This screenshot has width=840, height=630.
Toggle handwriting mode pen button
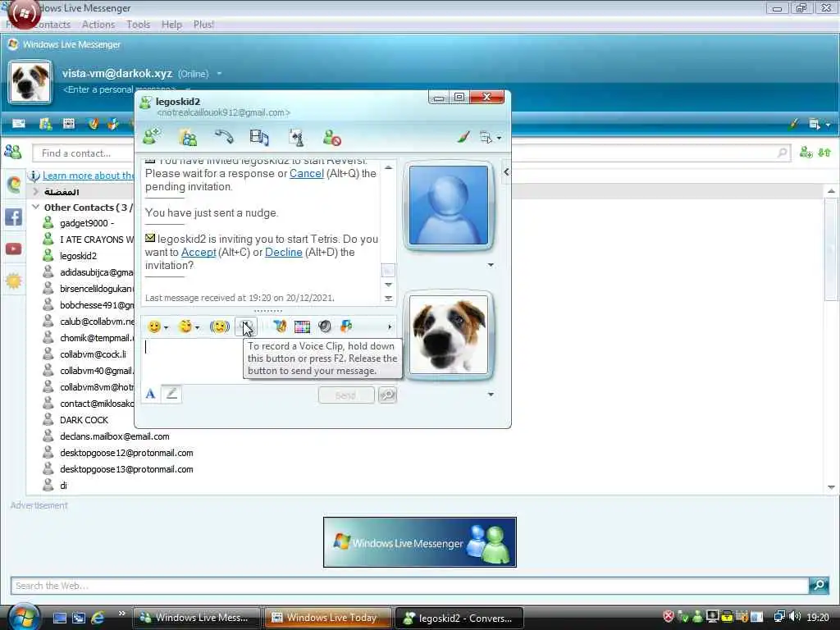(171, 395)
